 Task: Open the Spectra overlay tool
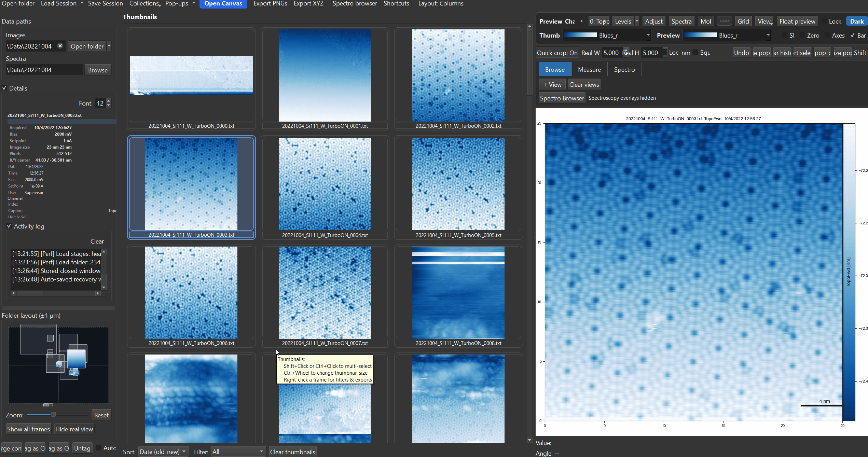point(681,21)
